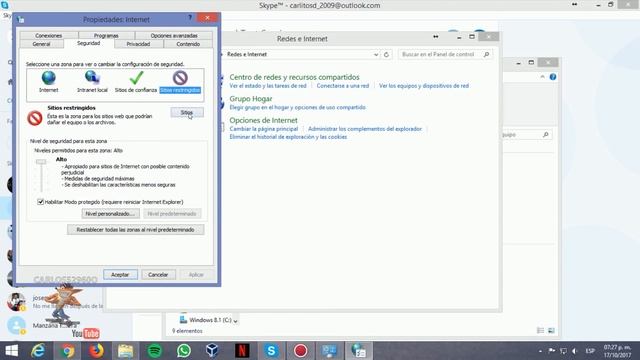This screenshot has height=360, width=640.
Task: Open Skype from taskbar
Action: (271, 351)
